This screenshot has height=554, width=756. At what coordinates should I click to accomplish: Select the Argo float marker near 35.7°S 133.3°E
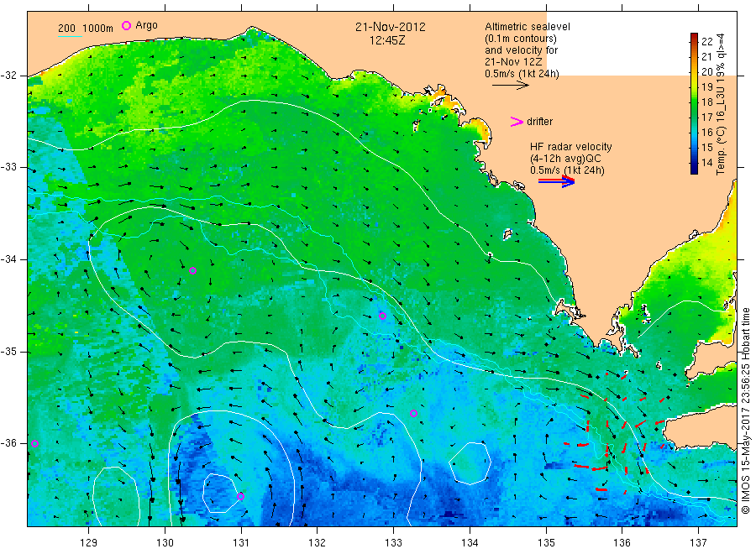(413, 413)
